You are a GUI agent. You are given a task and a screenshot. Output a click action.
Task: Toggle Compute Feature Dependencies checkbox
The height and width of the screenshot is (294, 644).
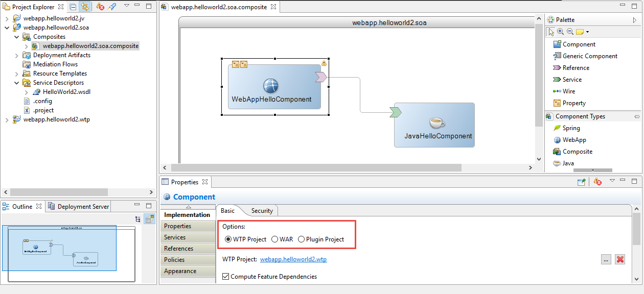[226, 277]
